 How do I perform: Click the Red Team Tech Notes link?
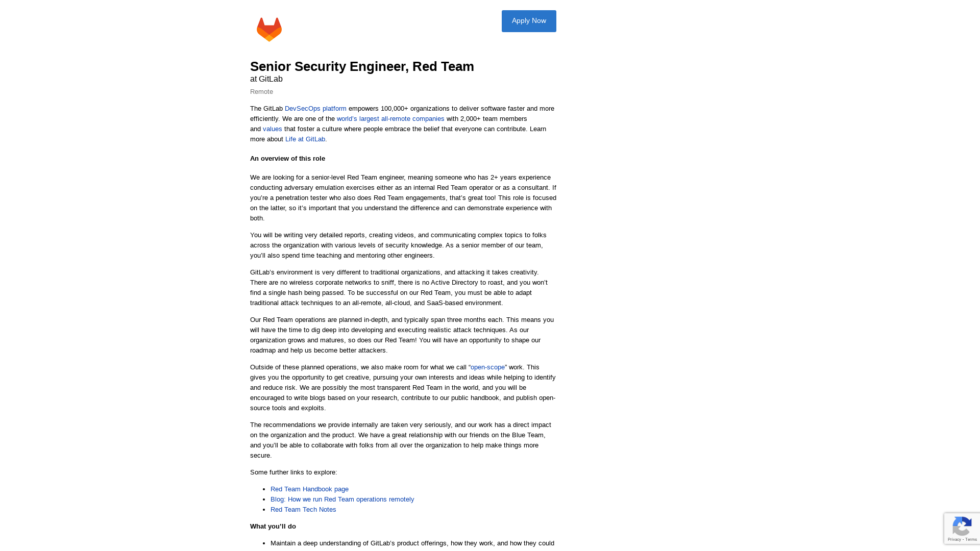click(x=303, y=509)
